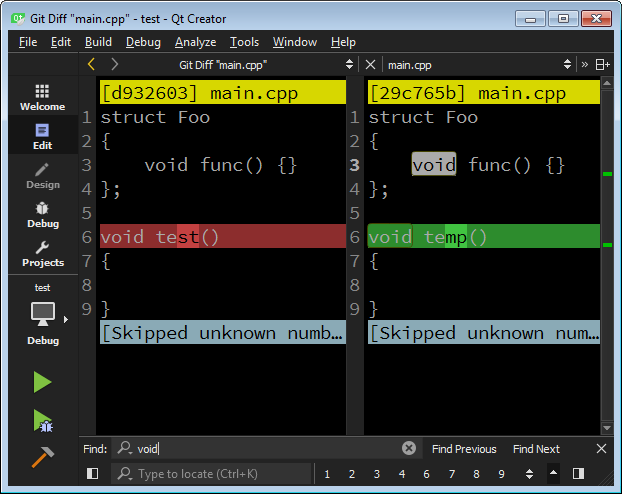This screenshot has width=622, height=494.
Task: Click the highlighted void in right pane
Action: click(x=434, y=164)
